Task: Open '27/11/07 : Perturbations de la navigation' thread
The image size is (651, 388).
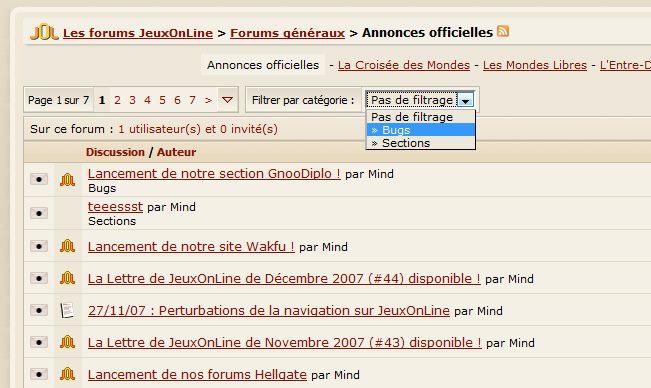Action: (269, 310)
